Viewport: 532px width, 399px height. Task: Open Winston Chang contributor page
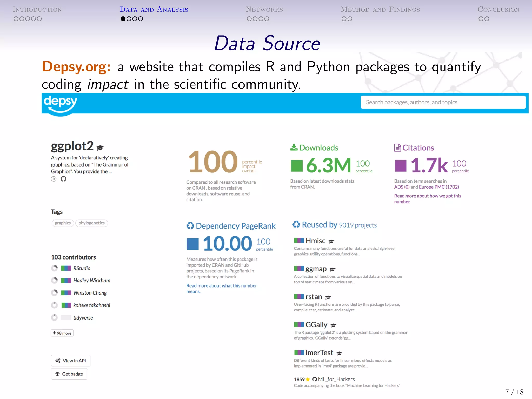[90, 293]
